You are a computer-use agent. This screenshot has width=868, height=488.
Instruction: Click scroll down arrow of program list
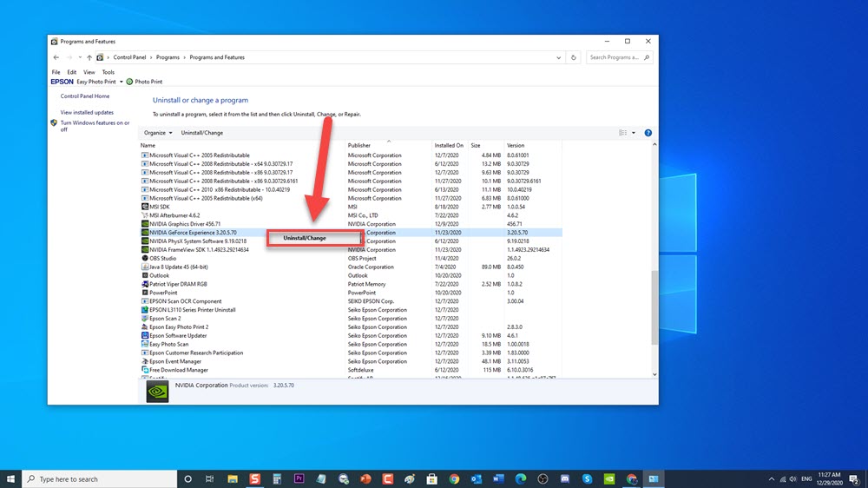click(654, 374)
